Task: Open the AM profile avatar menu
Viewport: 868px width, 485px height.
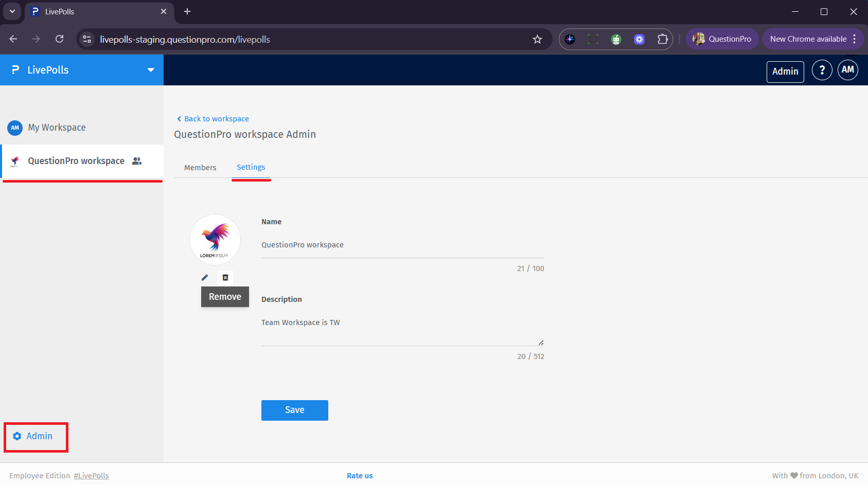Action: 848,70
